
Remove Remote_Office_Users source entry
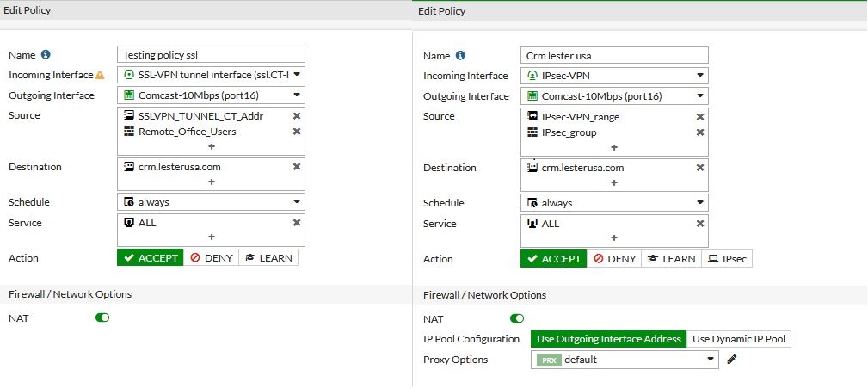tap(297, 132)
